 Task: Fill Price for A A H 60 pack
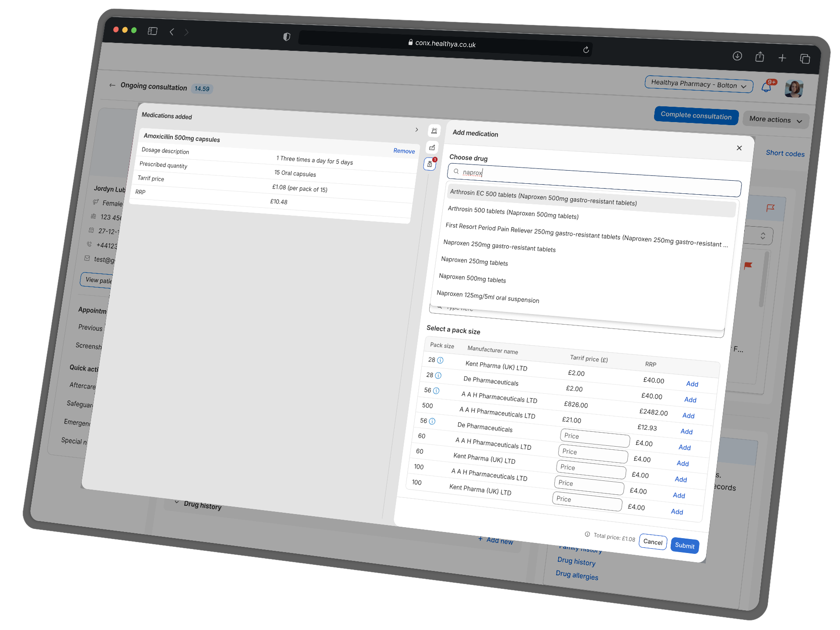(x=593, y=453)
